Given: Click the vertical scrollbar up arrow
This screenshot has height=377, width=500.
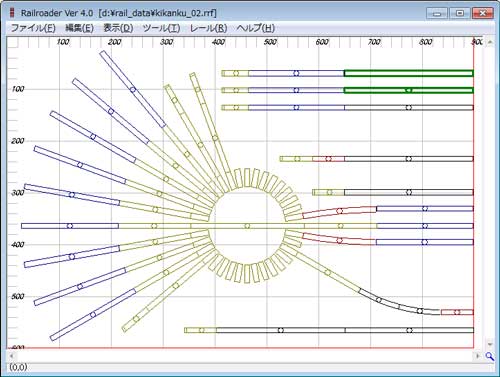Looking at the screenshot, I should [x=490, y=42].
